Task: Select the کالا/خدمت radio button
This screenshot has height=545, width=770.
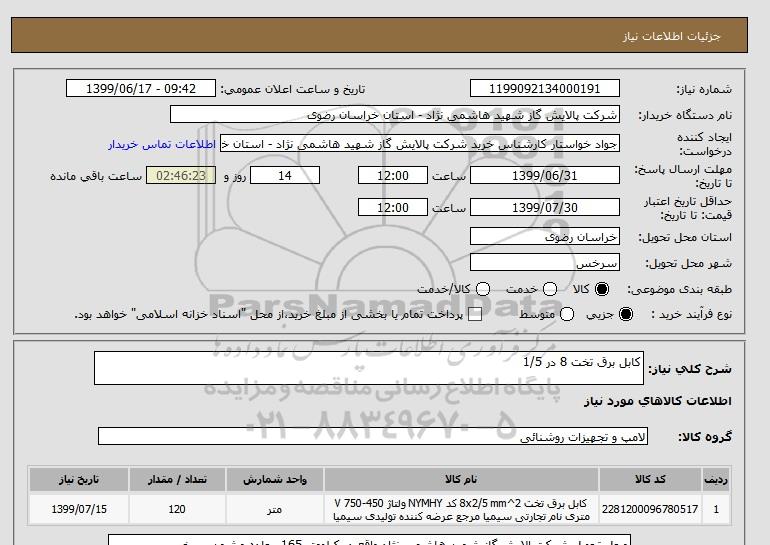Action: coord(483,289)
